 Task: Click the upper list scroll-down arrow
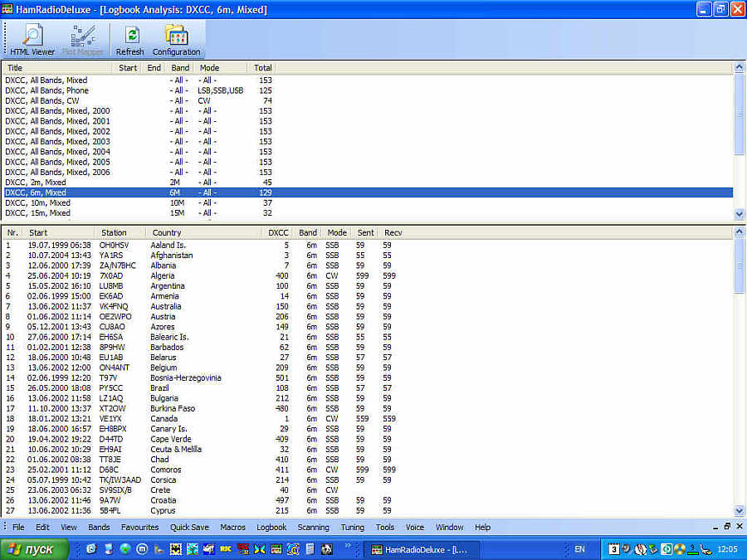739,214
